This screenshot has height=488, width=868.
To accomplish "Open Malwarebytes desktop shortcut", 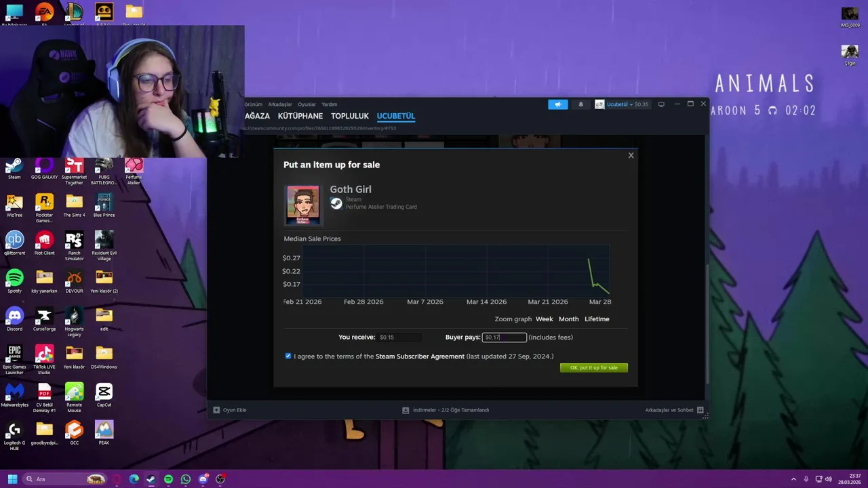I will point(14,396).
